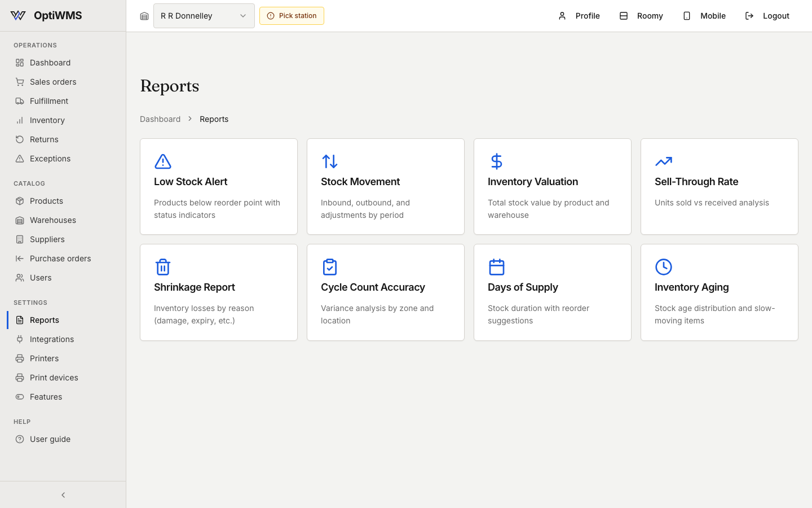
Task: Click the Inventory Valuation dollar icon
Action: 497,161
